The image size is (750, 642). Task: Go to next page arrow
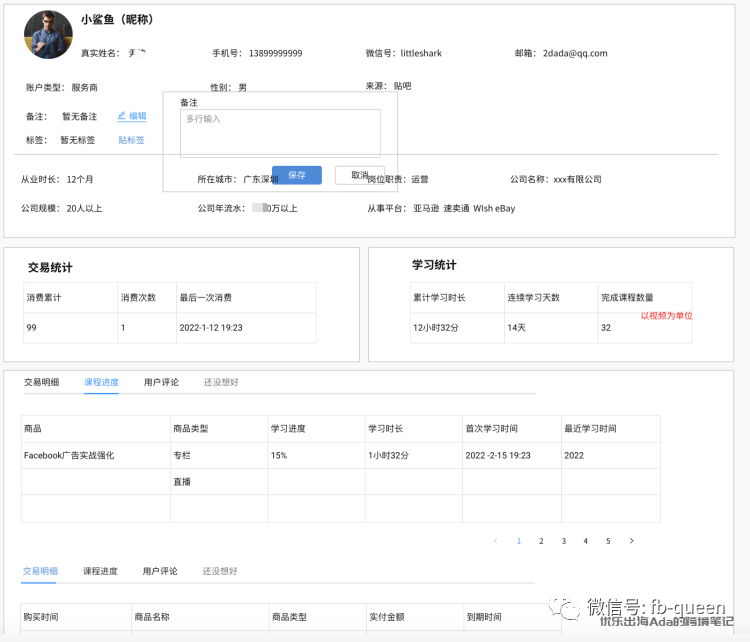coord(631,541)
